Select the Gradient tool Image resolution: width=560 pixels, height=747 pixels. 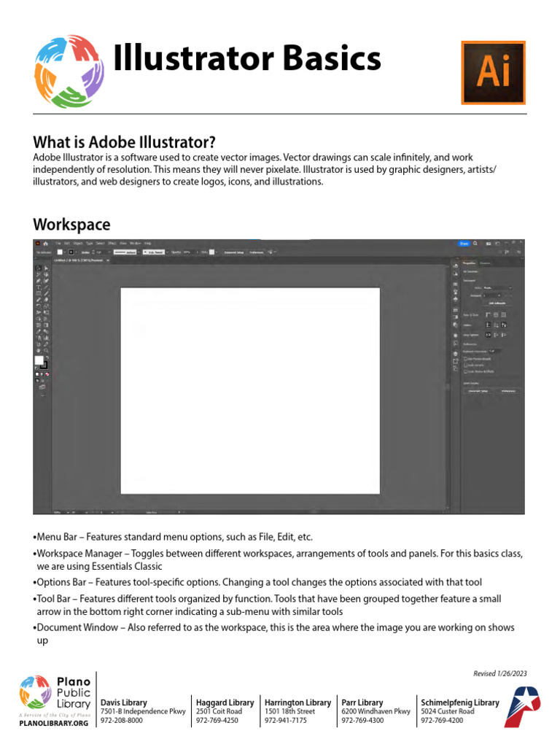46,325
